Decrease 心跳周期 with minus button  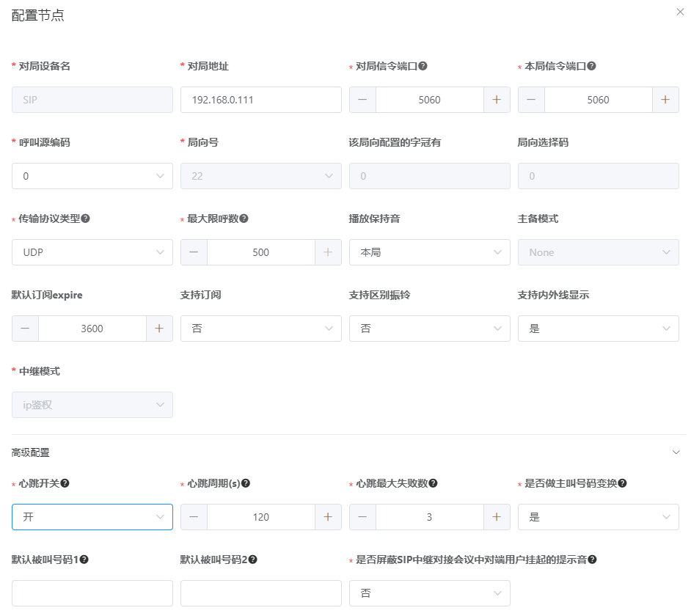pyautogui.click(x=194, y=517)
